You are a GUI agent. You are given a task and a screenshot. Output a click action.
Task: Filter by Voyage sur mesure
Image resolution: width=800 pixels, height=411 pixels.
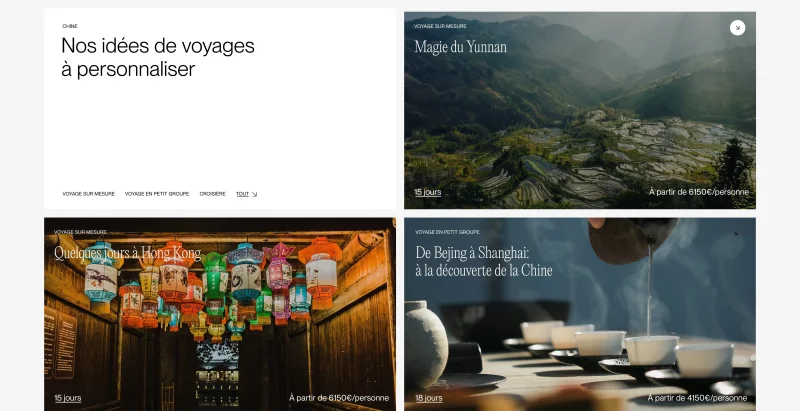[x=88, y=194]
